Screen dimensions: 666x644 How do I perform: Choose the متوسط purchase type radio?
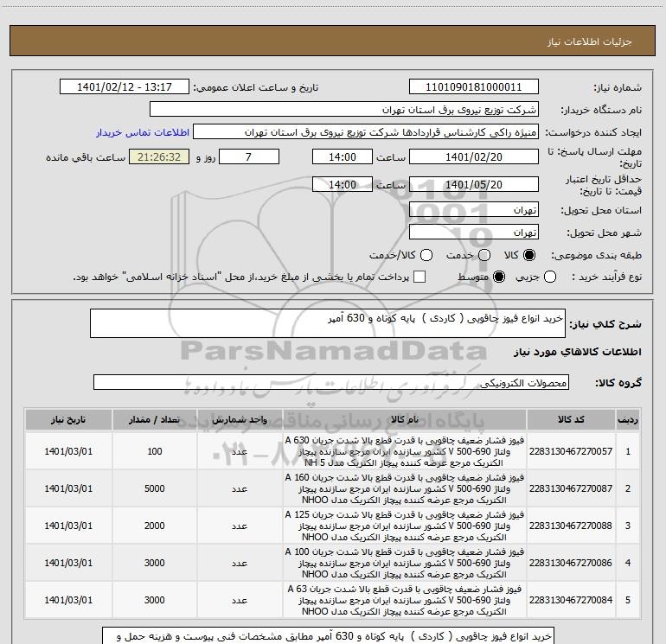[x=499, y=277]
